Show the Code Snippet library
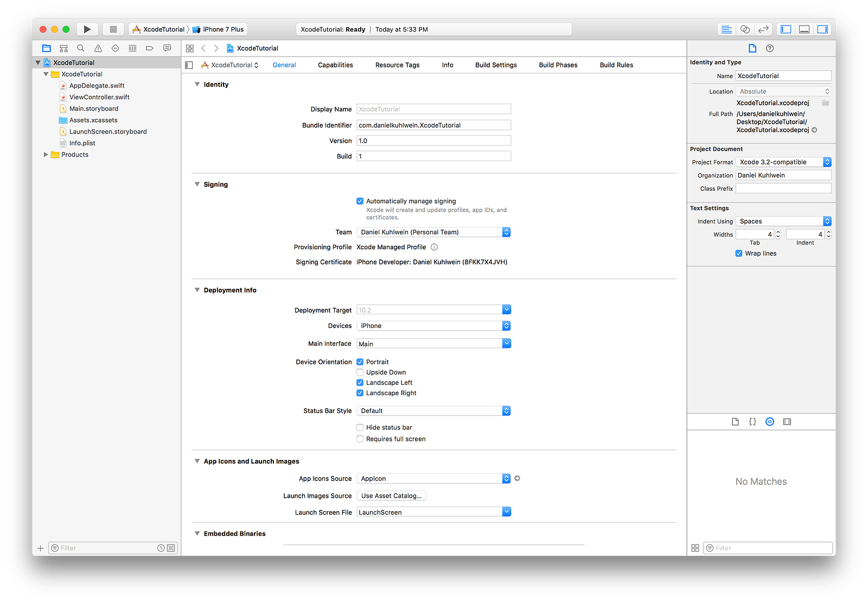This screenshot has width=868, height=602. [x=752, y=422]
